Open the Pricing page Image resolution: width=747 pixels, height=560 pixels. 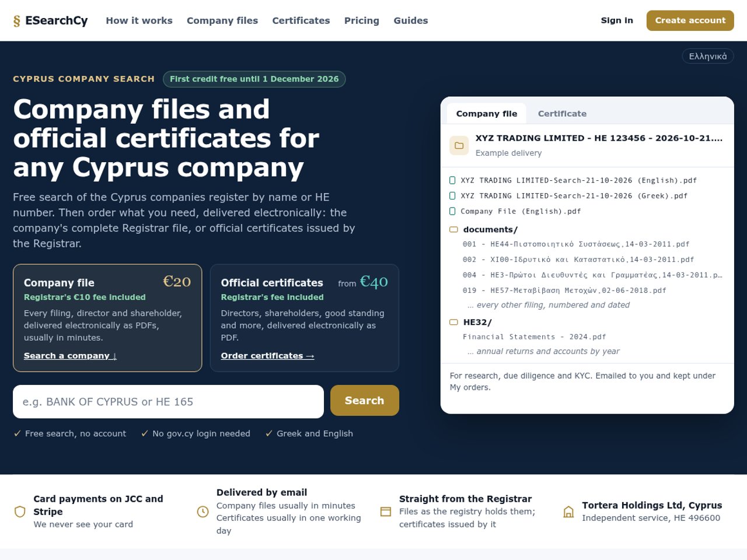(x=362, y=20)
